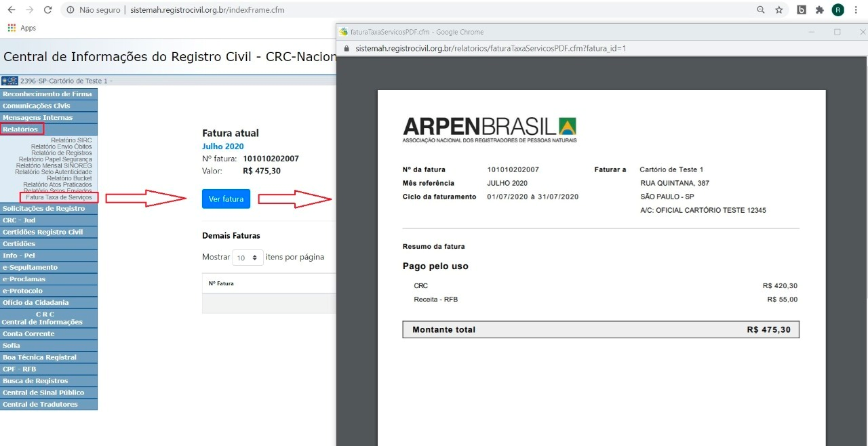Open Relatório Selo Autenticidade link
This screenshot has height=446, width=868.
click(54, 172)
